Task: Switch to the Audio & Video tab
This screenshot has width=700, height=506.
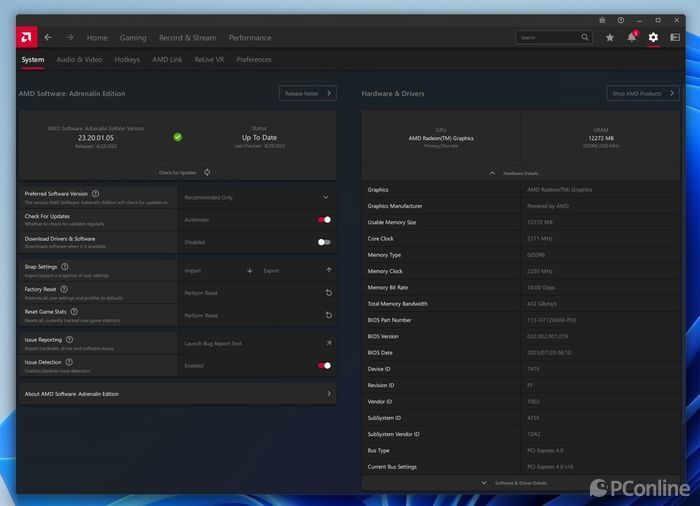Action: pos(79,60)
